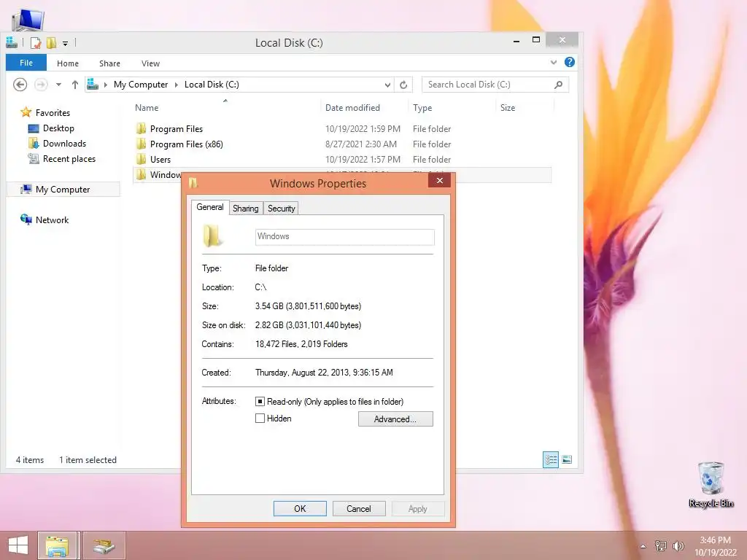Open the Help question mark icon
Viewport: 747px width, 560px height.
tap(569, 63)
